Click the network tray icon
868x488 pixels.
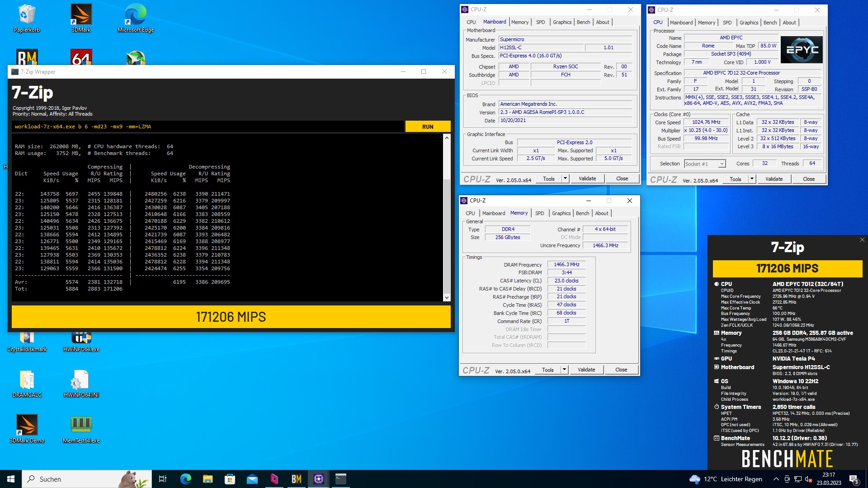[798, 479]
